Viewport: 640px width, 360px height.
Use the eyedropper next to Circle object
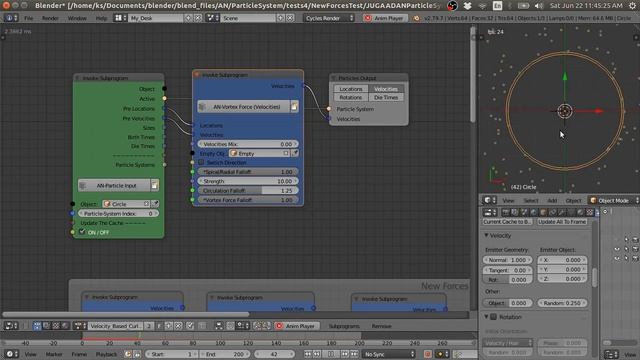tap(155, 204)
